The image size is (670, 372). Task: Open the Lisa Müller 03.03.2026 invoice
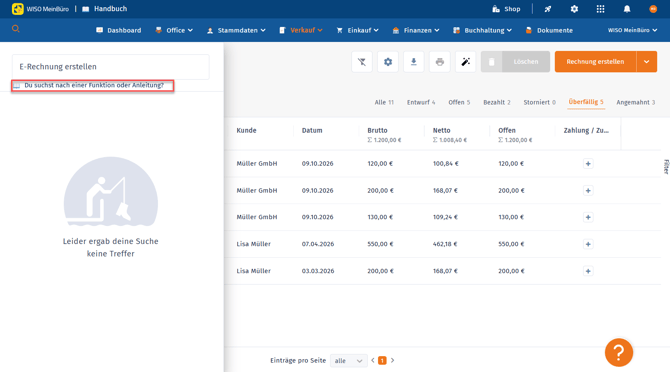[442, 271]
